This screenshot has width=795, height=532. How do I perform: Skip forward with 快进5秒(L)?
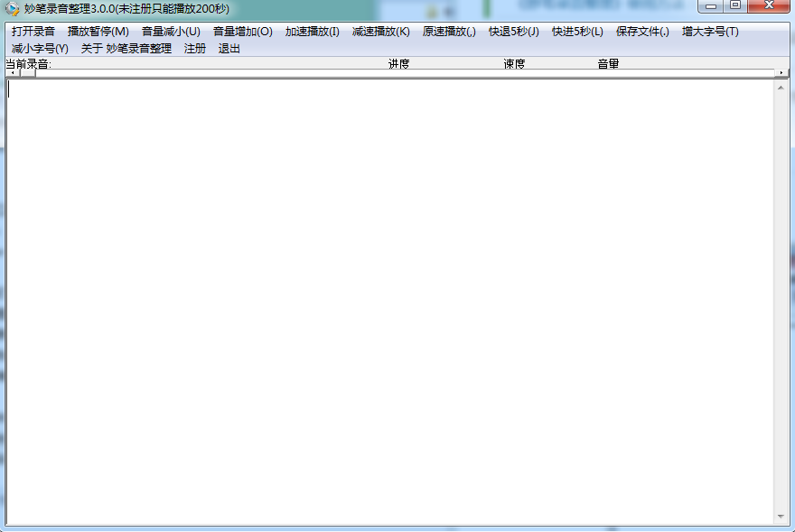tap(577, 32)
